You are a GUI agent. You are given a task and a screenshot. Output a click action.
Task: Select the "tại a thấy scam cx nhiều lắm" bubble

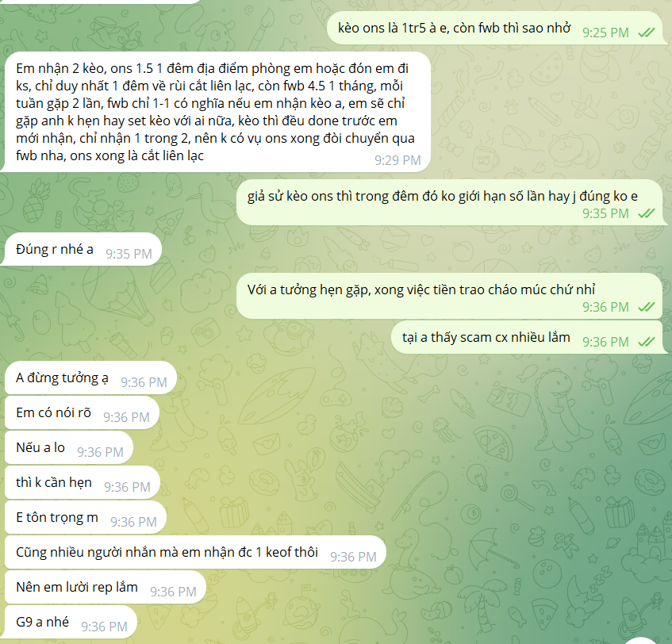click(527, 338)
